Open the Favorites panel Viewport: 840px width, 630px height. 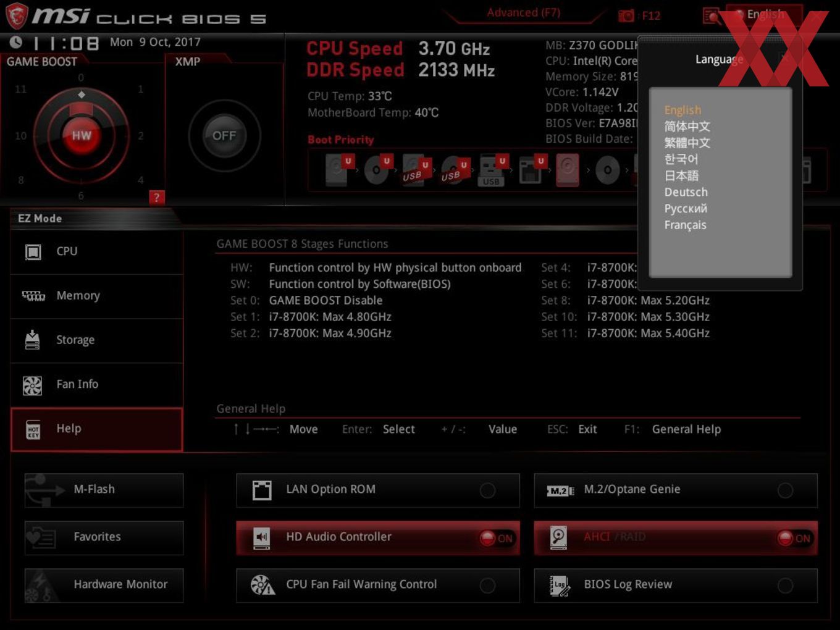click(104, 537)
